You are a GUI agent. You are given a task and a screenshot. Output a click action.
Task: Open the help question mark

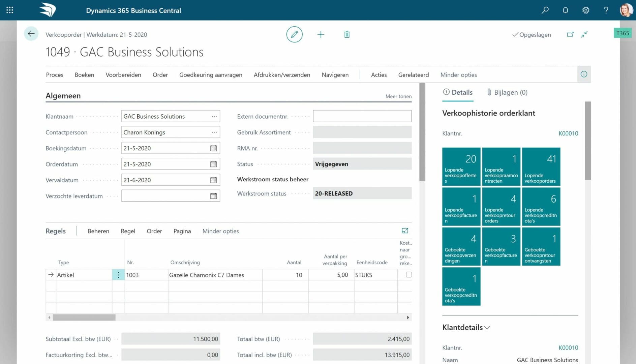click(x=606, y=10)
